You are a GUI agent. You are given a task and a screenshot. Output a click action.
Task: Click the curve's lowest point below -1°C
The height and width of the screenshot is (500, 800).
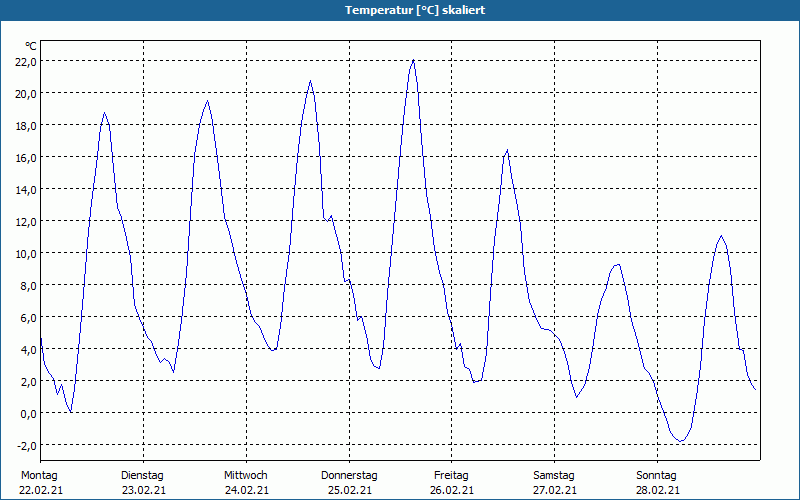681,441
